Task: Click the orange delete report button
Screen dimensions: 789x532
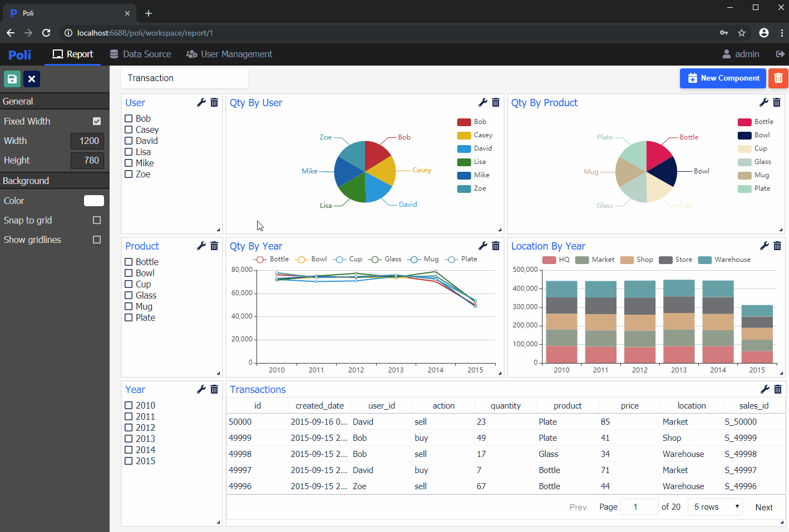Action: 778,78
